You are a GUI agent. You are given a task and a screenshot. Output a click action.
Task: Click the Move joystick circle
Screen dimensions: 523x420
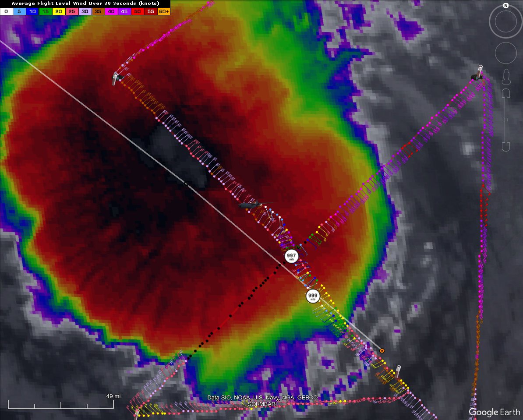point(506,53)
